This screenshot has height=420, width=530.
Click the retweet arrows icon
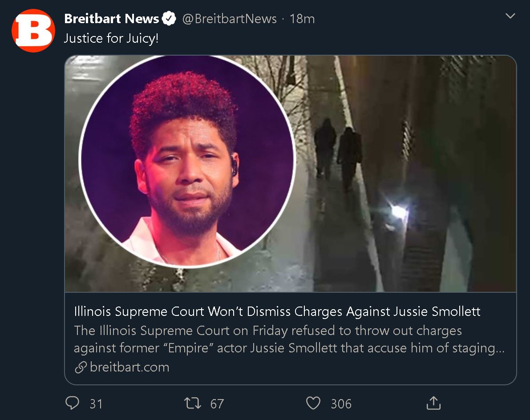pyautogui.click(x=193, y=403)
